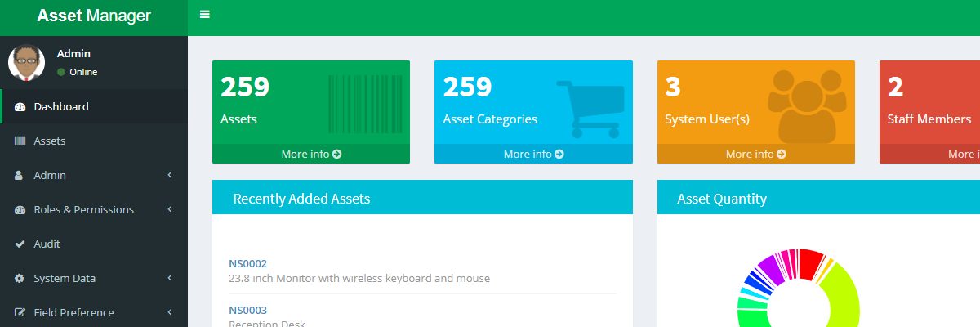980x327 pixels.
Task: Open asset NS0003 link
Action: point(247,310)
